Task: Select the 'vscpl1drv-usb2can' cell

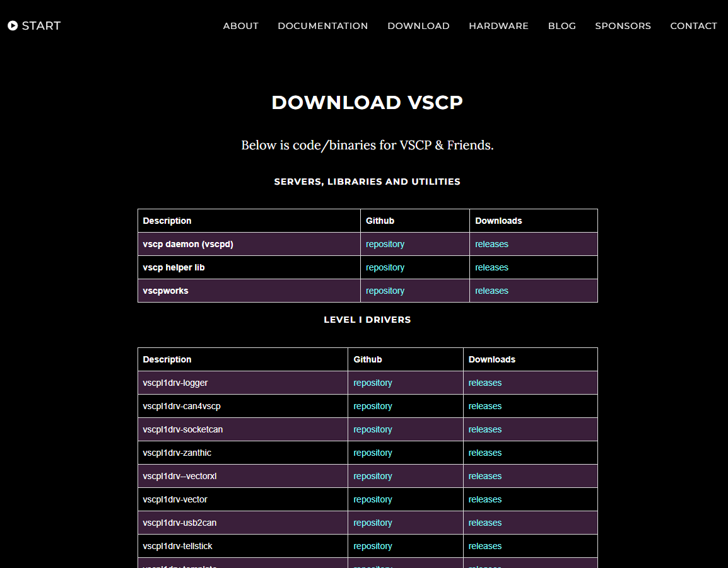Action: click(243, 523)
